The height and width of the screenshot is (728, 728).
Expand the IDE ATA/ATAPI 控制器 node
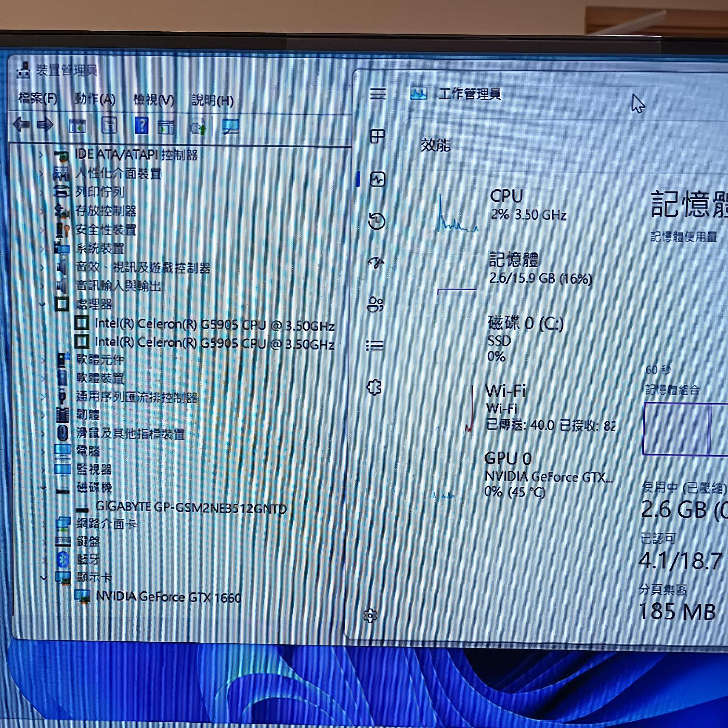coord(42,154)
